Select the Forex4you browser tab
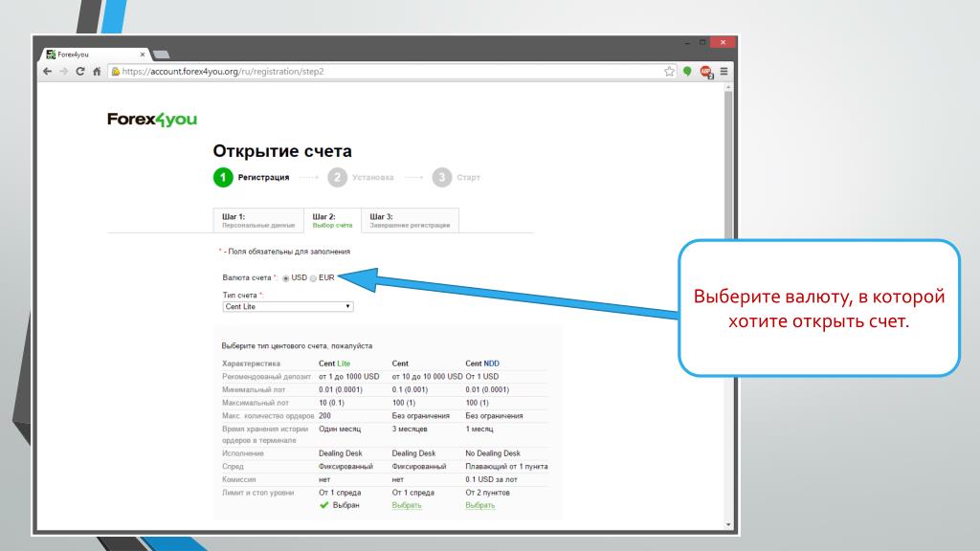980x551 pixels. (95, 55)
